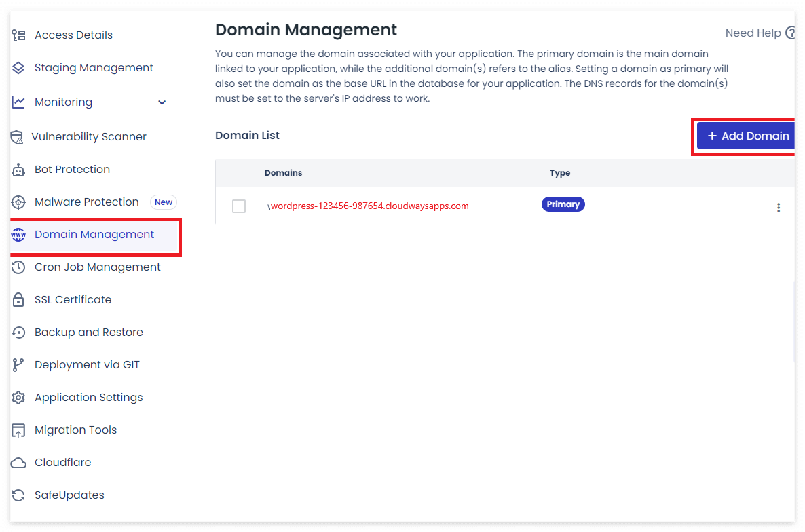Tick the checkbox for the wordpress cloudwaysapps domain
Image resolution: width=805 pixels, height=532 pixels.
point(239,206)
